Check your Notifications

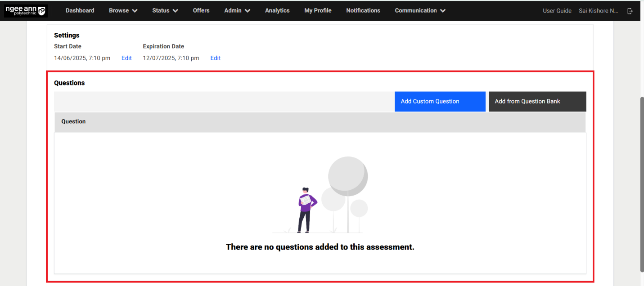pos(363,10)
